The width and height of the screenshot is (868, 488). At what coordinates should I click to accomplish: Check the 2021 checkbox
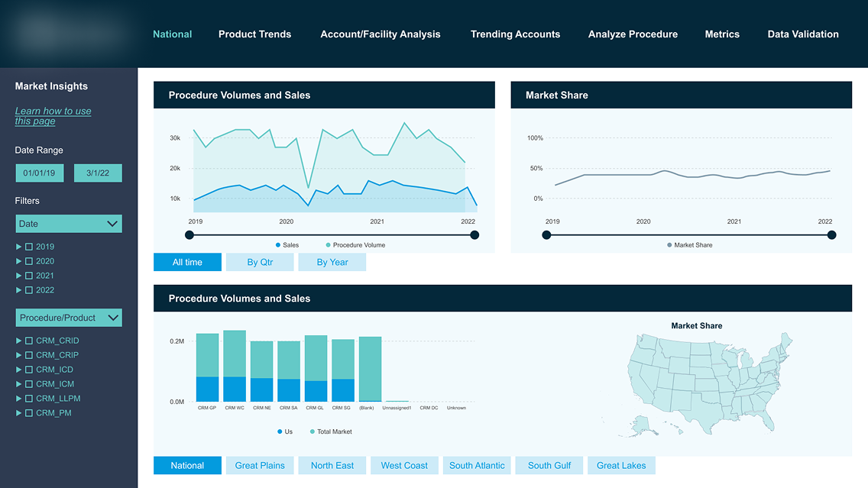click(x=29, y=276)
